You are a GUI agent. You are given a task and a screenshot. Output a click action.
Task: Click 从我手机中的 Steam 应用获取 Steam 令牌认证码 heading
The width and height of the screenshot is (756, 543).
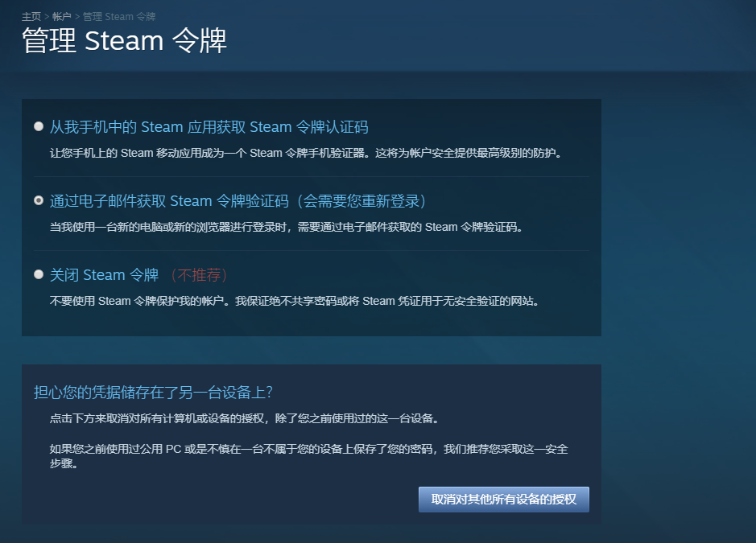tap(209, 127)
